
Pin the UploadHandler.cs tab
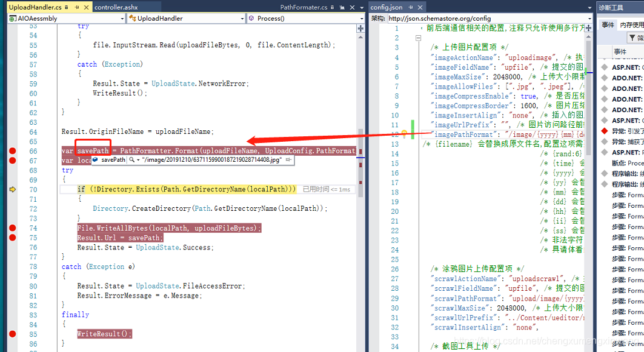pyautogui.click(x=77, y=7)
